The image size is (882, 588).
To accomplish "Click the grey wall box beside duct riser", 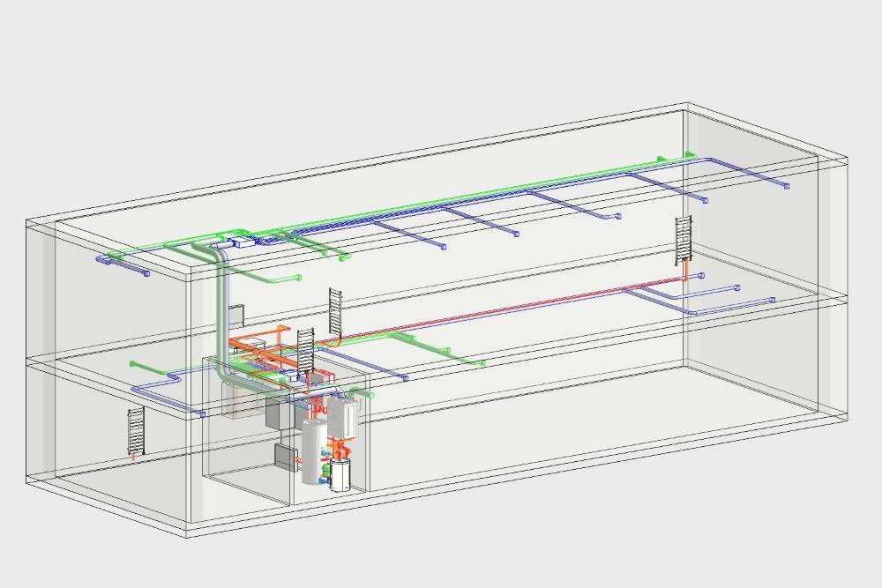I will point(236,316).
